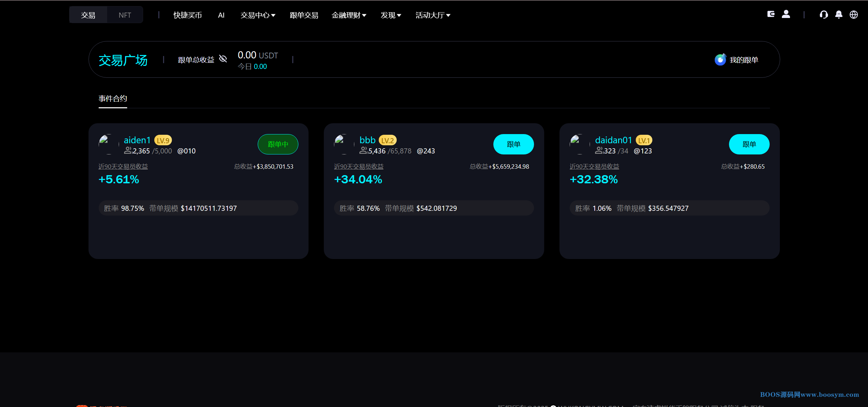Screen dimensions: 868x407
Task: Open the 跟单交易 menu item
Action: [304, 15]
